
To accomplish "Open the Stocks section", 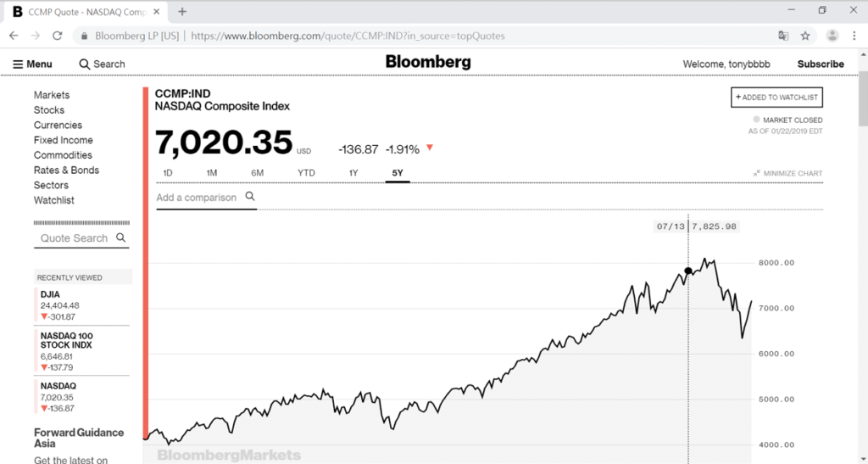I will [x=48, y=110].
